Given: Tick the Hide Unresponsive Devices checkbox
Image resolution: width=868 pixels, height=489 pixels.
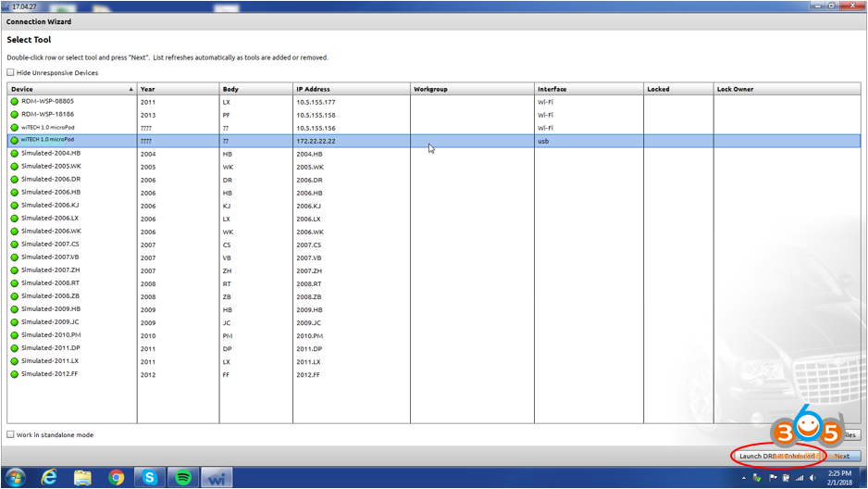Looking at the screenshot, I should tap(10, 72).
